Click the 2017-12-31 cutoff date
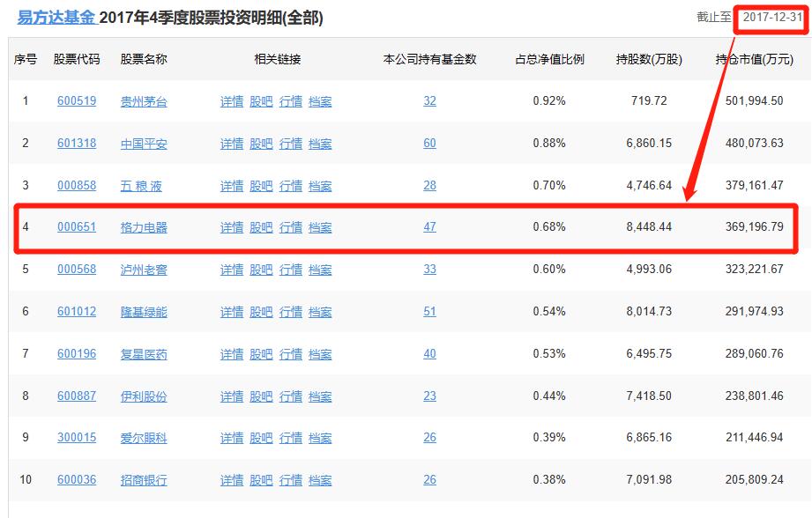Viewport: 812px width, 518px height. pyautogui.click(x=771, y=18)
